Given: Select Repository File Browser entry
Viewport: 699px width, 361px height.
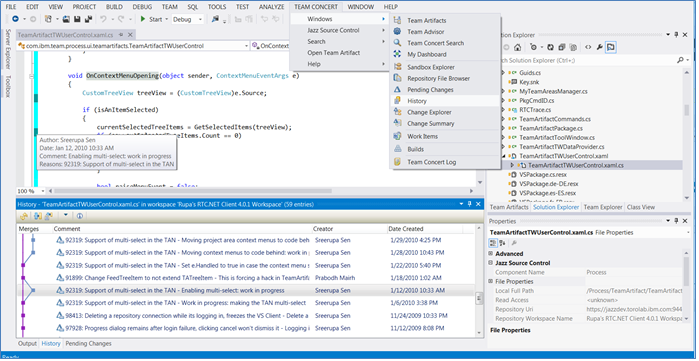Looking at the screenshot, I should point(445,78).
